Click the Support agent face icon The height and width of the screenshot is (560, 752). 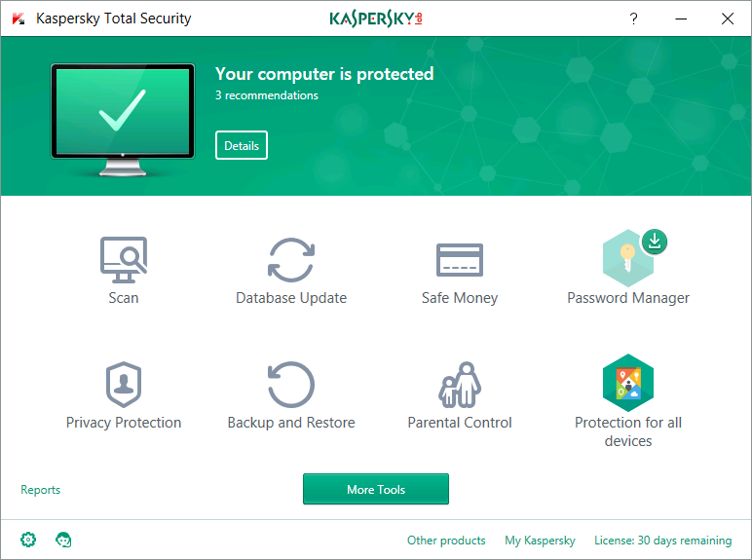(64, 540)
